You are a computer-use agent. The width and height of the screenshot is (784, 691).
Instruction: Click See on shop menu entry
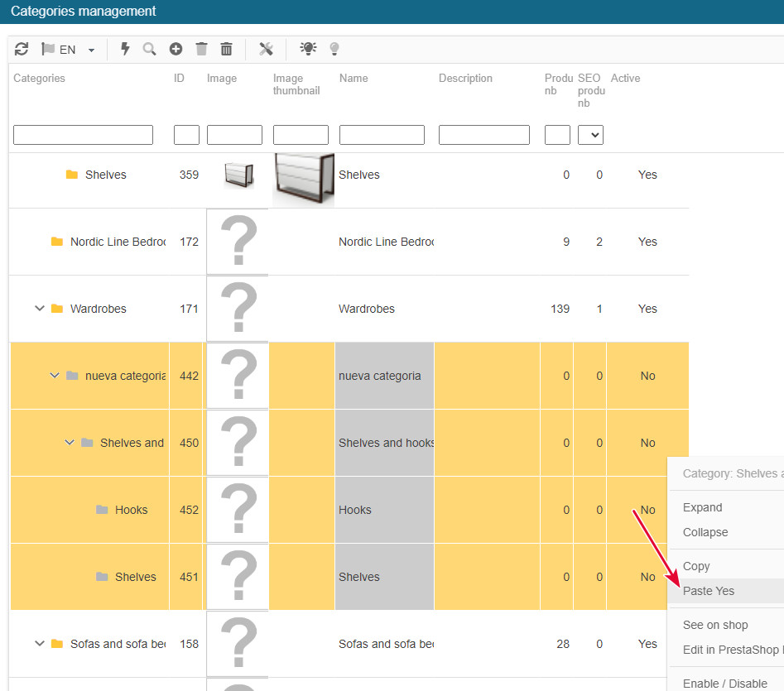[x=715, y=625]
